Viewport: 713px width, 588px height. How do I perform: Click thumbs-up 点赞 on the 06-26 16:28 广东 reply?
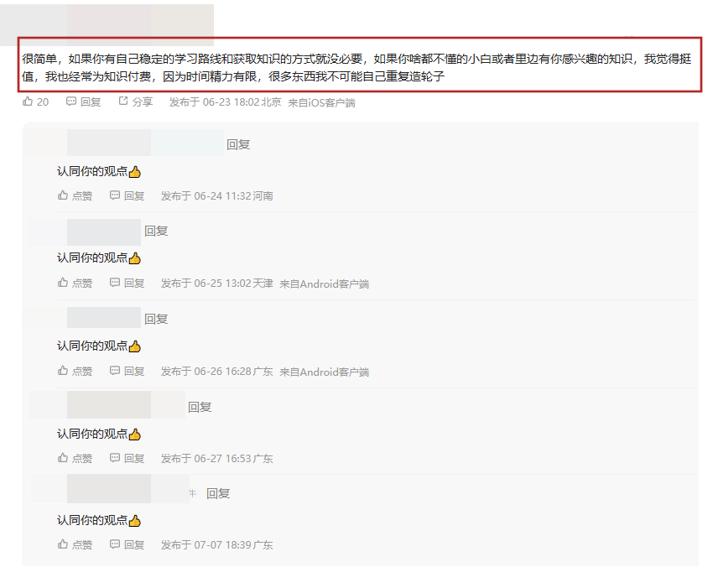75,372
